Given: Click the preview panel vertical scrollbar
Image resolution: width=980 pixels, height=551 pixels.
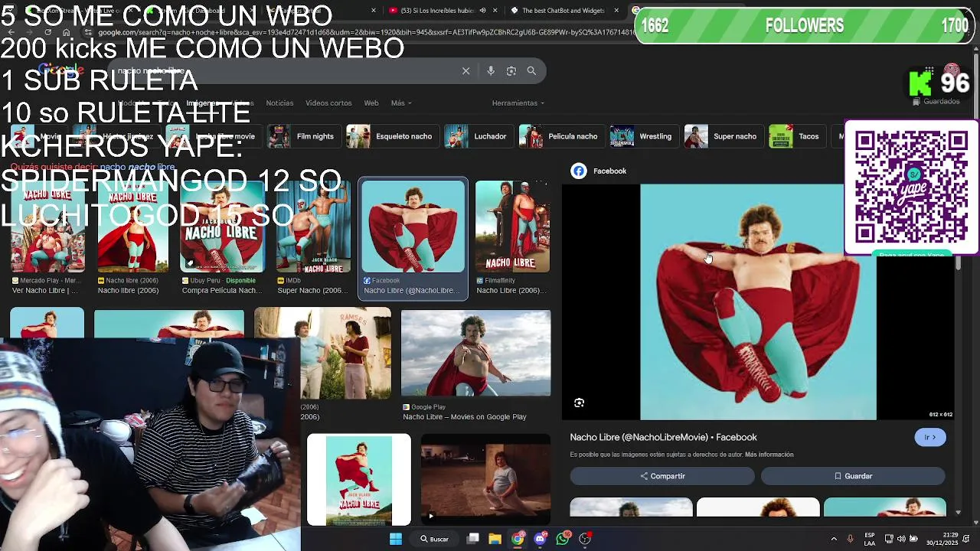Looking at the screenshot, I should point(957,264).
